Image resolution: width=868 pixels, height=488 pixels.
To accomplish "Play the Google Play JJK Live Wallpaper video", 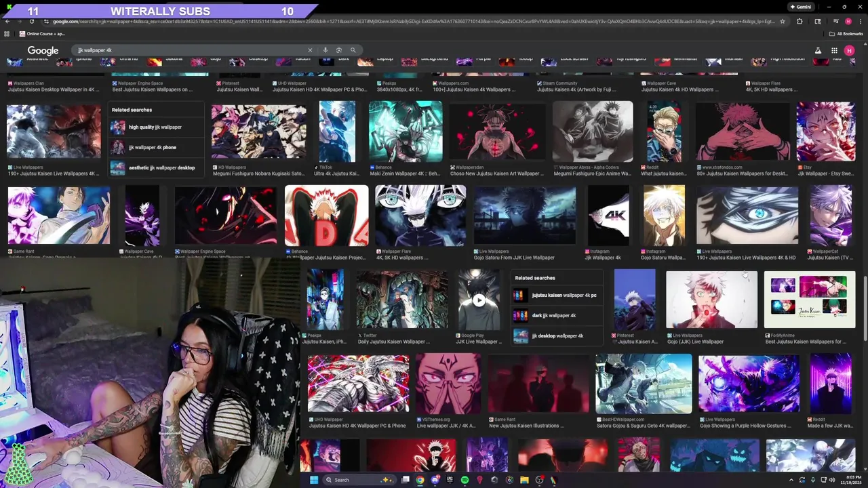I will point(479,300).
